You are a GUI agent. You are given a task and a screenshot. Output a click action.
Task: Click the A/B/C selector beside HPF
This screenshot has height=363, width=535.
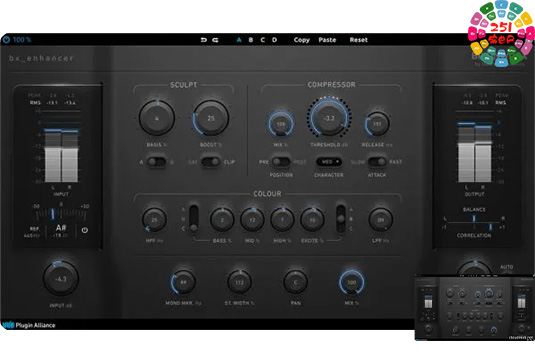tap(193, 219)
